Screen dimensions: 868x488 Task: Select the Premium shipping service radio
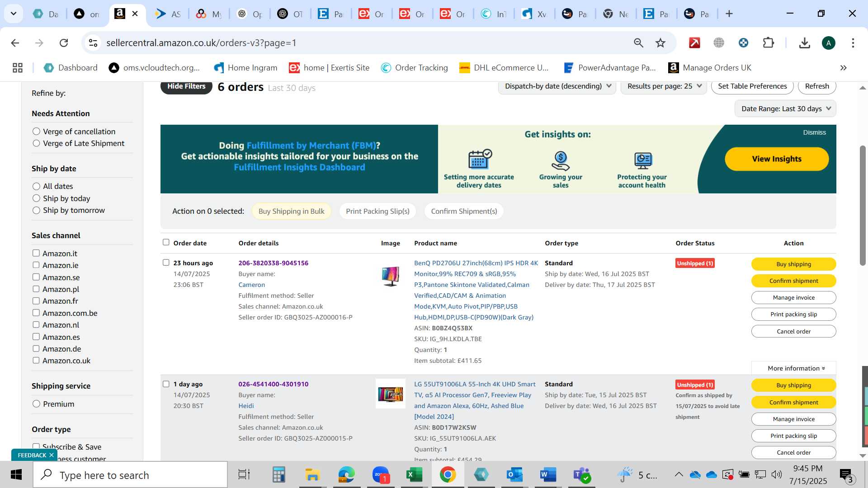(x=36, y=404)
